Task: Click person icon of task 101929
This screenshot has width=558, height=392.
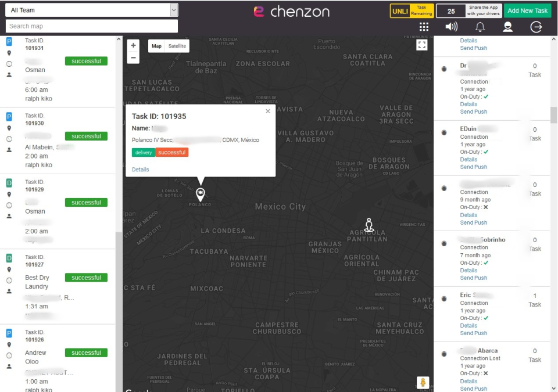Action: pos(9,216)
